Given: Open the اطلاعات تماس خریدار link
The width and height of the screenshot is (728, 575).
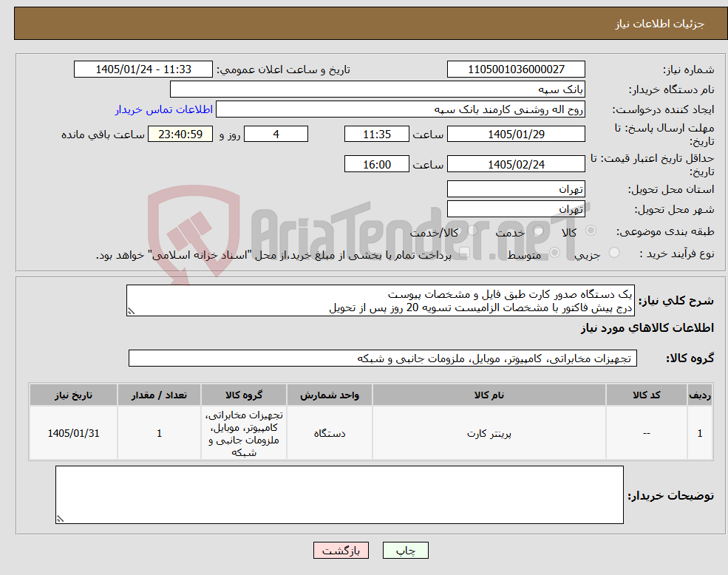Looking at the screenshot, I should (x=164, y=109).
